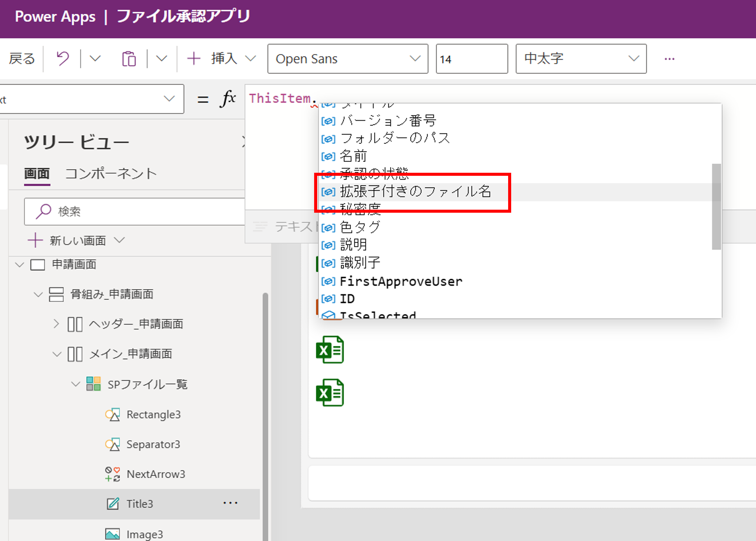Open the 新しい画面 dropdown chevron
Image resolution: width=756 pixels, height=541 pixels.
119,240
